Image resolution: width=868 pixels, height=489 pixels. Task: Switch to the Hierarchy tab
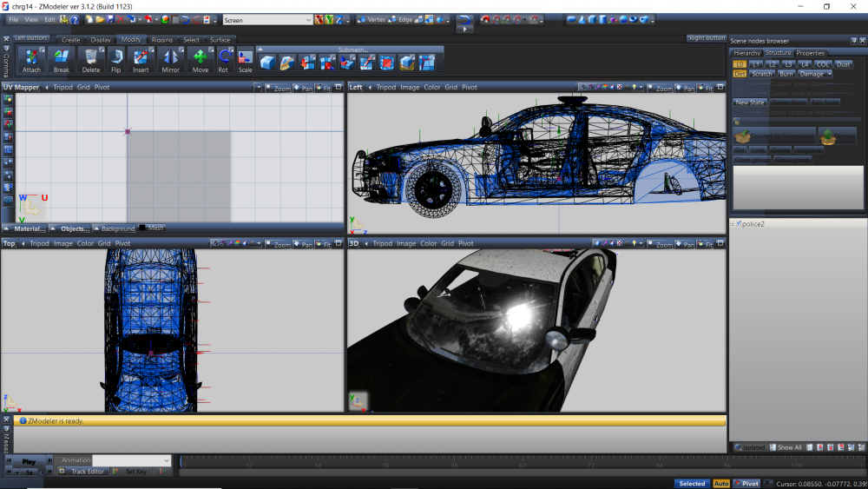click(x=747, y=53)
